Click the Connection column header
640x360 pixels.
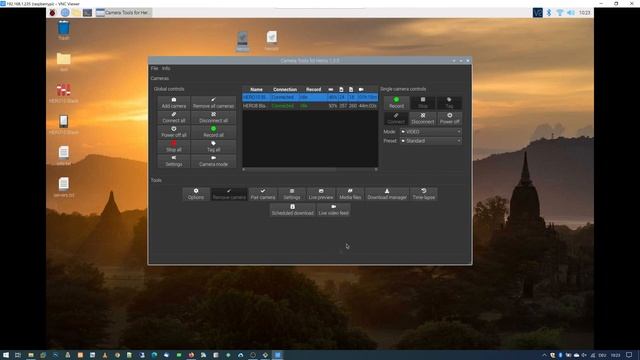(285, 89)
